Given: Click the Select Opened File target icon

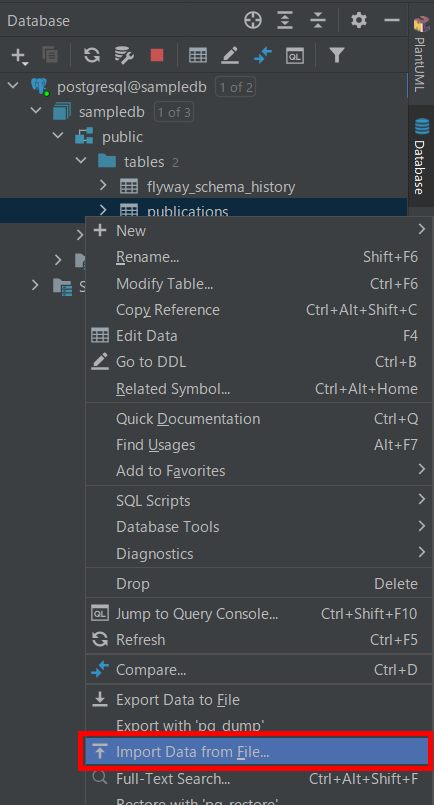Looking at the screenshot, I should [x=253, y=21].
